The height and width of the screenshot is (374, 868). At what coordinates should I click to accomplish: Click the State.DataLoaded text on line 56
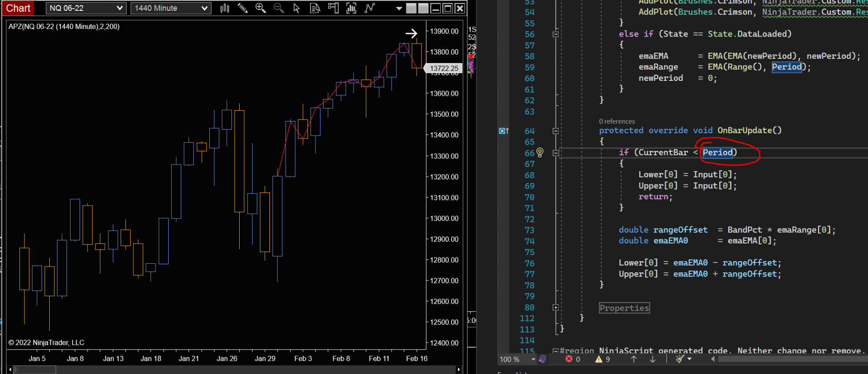(747, 34)
